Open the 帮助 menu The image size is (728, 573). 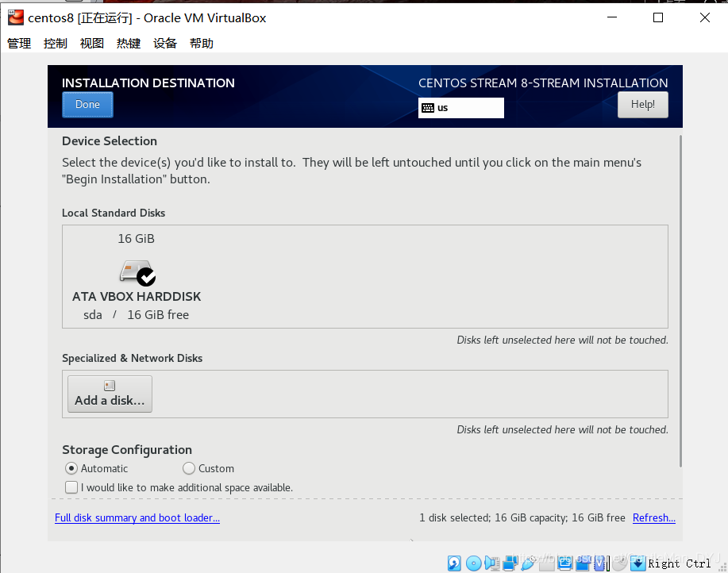tap(202, 43)
